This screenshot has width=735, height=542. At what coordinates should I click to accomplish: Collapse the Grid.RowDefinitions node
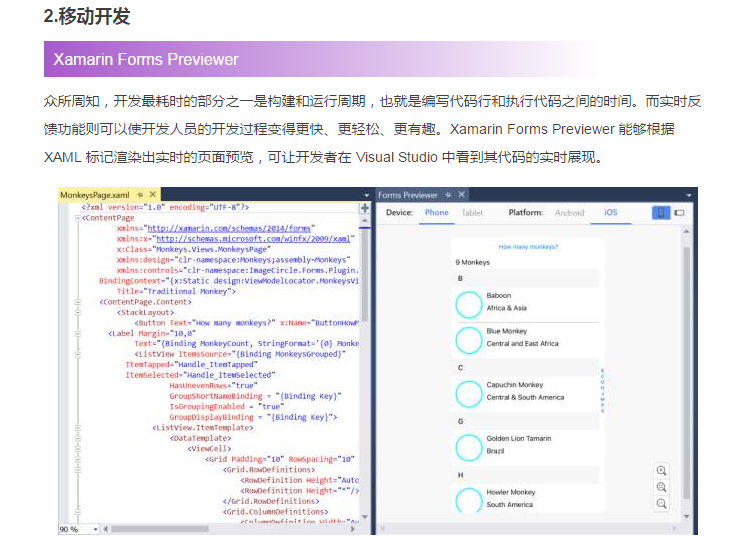click(x=78, y=469)
